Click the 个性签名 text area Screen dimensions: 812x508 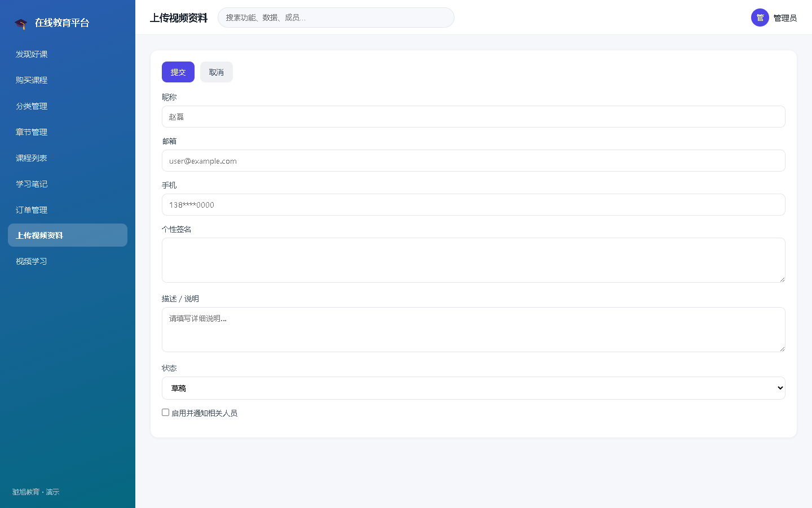[x=474, y=260]
